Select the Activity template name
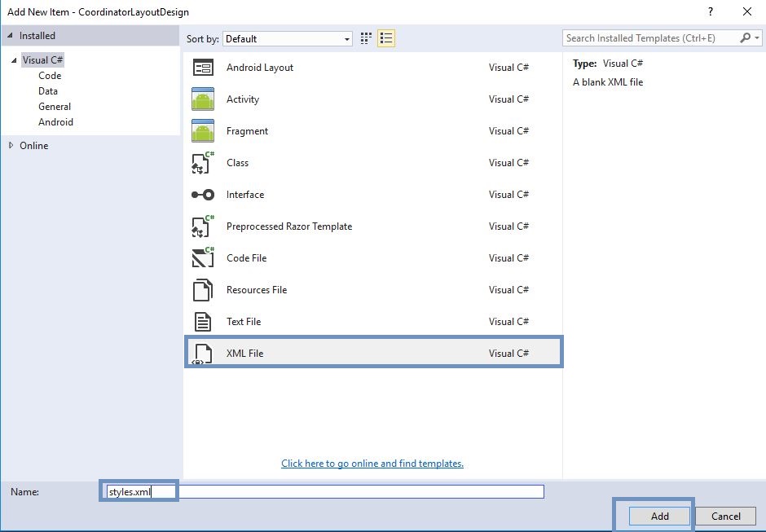Viewport: 766px width, 532px height. click(243, 99)
